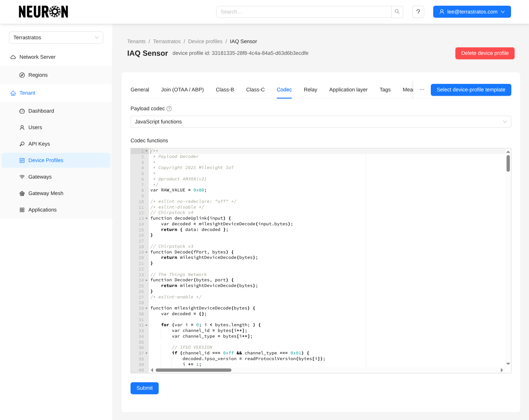This screenshot has width=529, height=420.
Task: Show more tabs via ellipsis
Action: pyautogui.click(x=422, y=90)
